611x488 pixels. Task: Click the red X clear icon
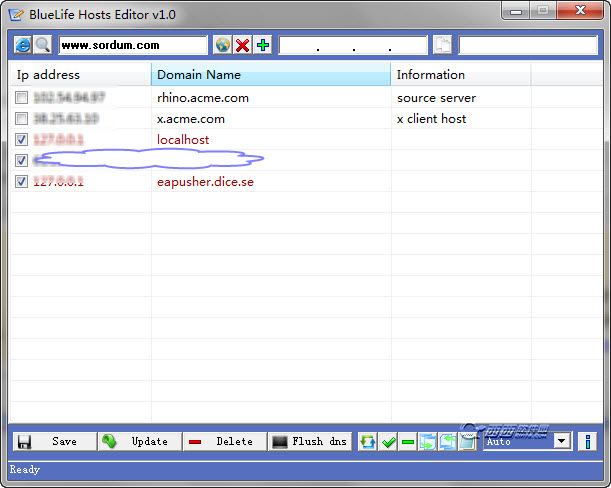click(x=242, y=45)
